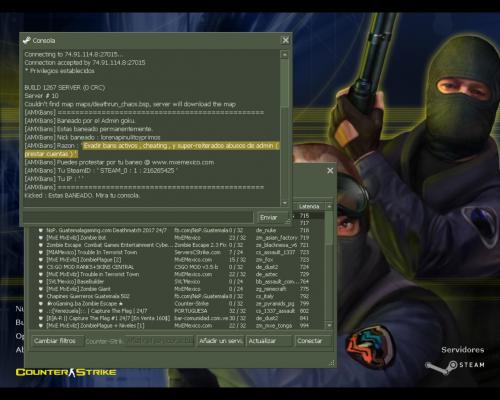
Task: Focus the console command input field
Action: 139,217
